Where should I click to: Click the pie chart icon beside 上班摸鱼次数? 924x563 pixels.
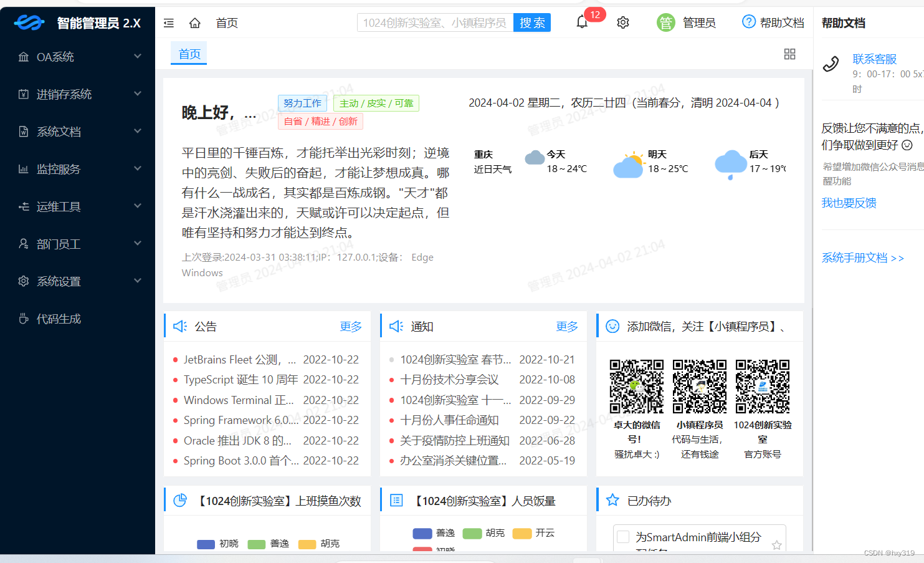click(x=180, y=500)
